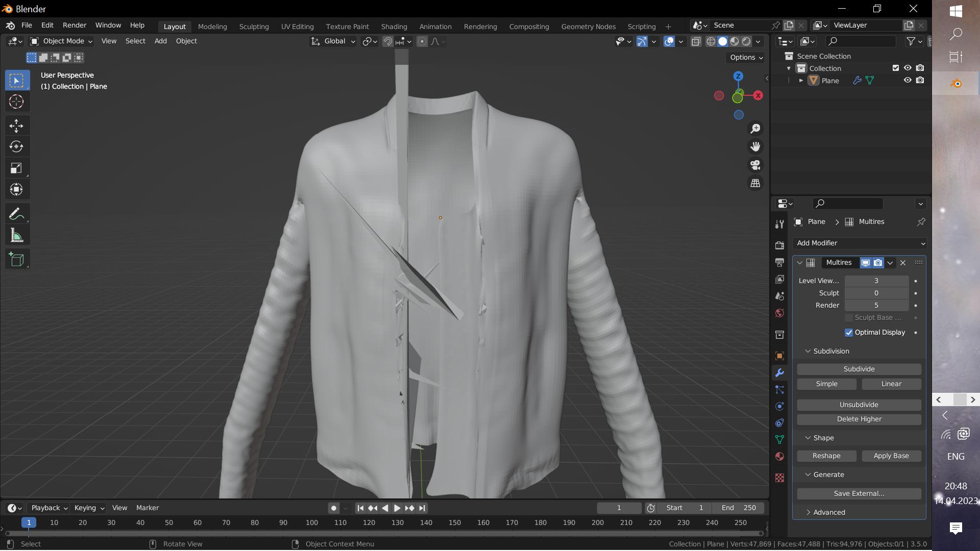
Task: Click frame 100 on the timeline
Action: 312,522
